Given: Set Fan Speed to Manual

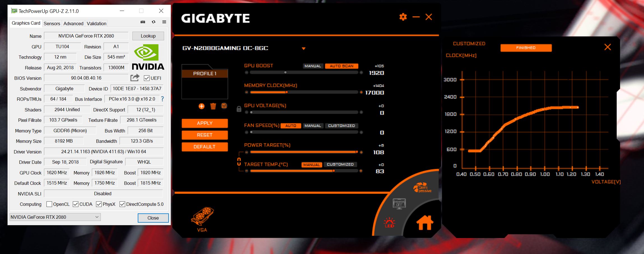Looking at the screenshot, I should tap(313, 126).
